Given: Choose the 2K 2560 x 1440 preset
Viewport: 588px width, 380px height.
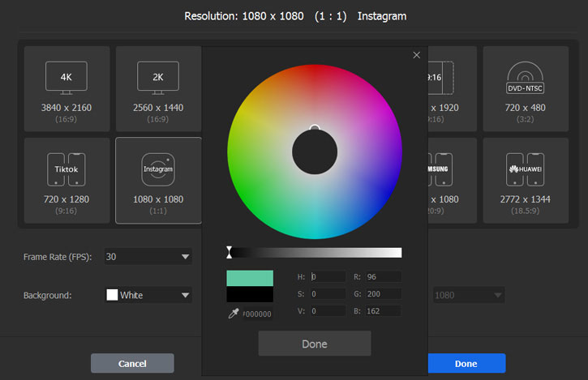Looking at the screenshot, I should coord(158,88).
